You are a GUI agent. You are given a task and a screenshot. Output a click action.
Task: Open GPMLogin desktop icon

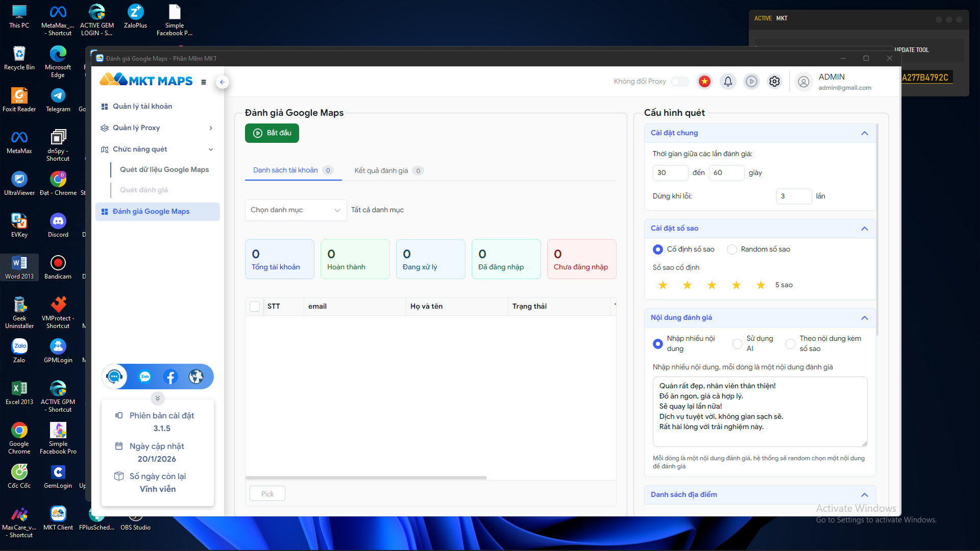[58, 352]
